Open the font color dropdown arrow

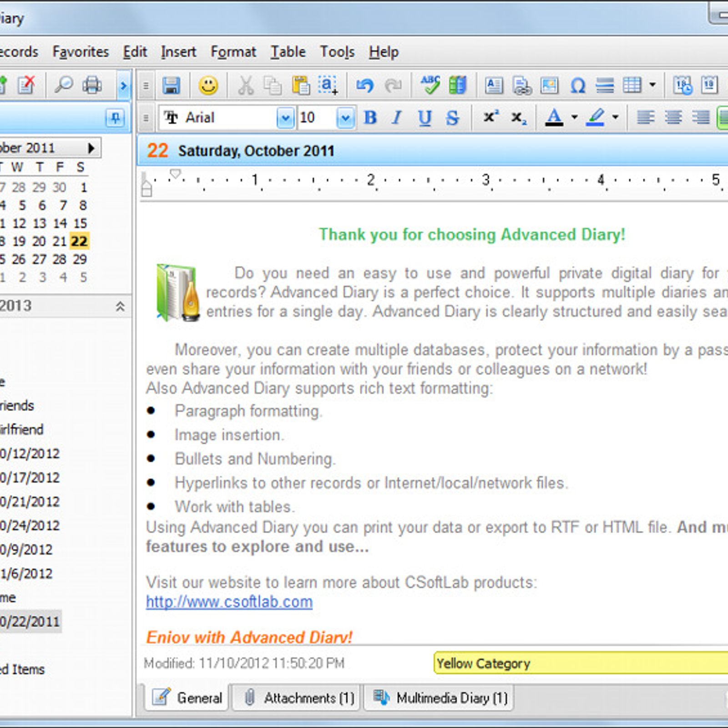[574, 117]
